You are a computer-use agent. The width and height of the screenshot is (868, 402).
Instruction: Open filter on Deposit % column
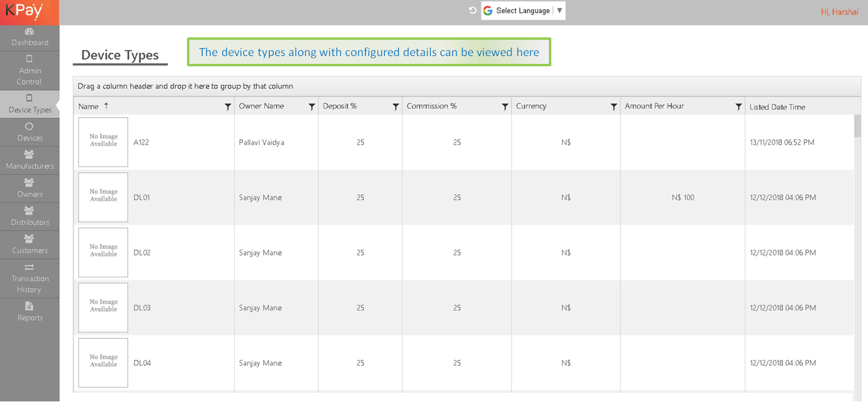(395, 107)
